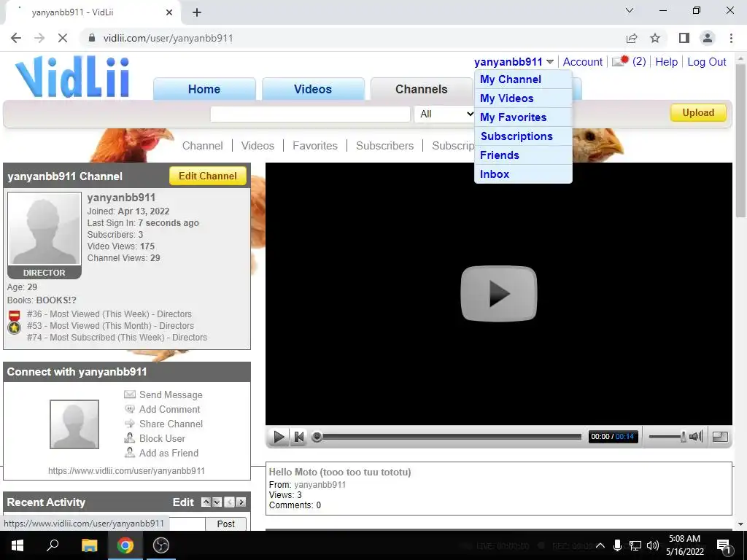Click the large play overlay on video
Screen dimensions: 747x560
[499, 293]
